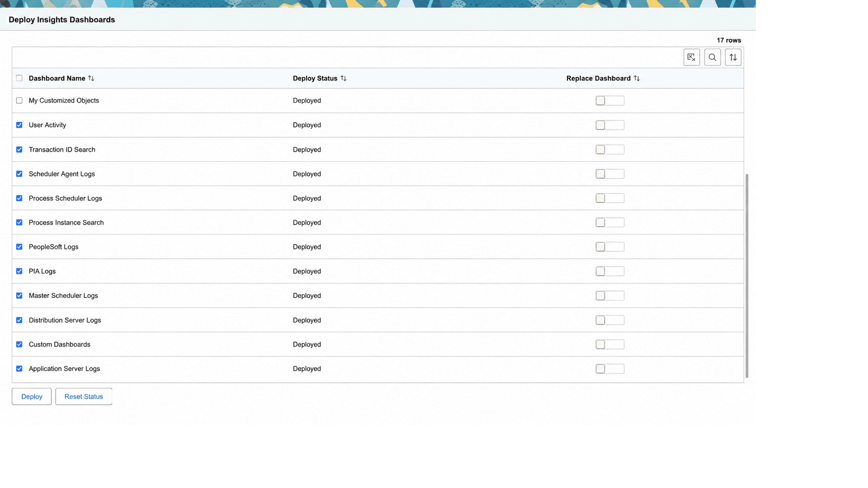Select the PIA Logs name text

[x=42, y=271]
